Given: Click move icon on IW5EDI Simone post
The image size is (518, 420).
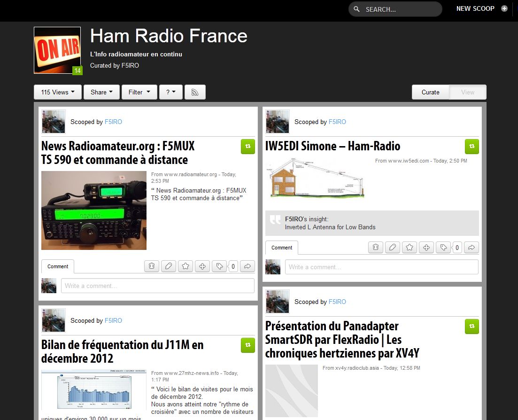Looking at the screenshot, I should coord(426,248).
